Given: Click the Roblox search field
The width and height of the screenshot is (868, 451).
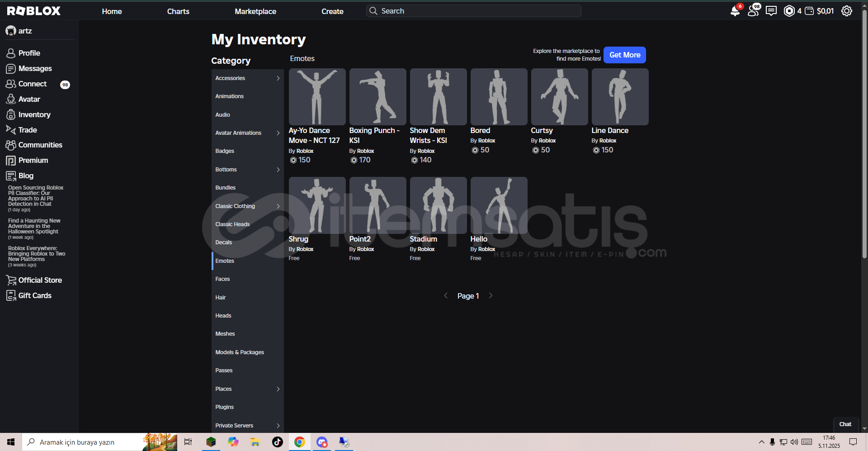Looking at the screenshot, I should [474, 11].
